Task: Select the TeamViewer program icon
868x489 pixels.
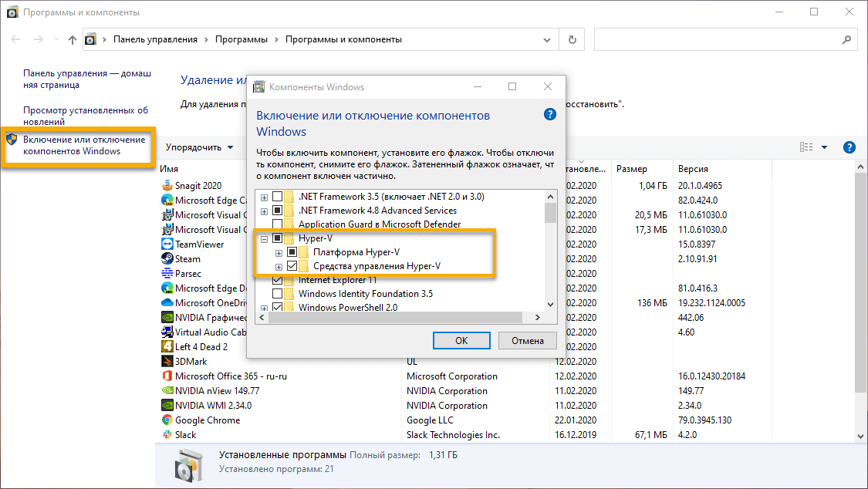Action: [x=168, y=244]
